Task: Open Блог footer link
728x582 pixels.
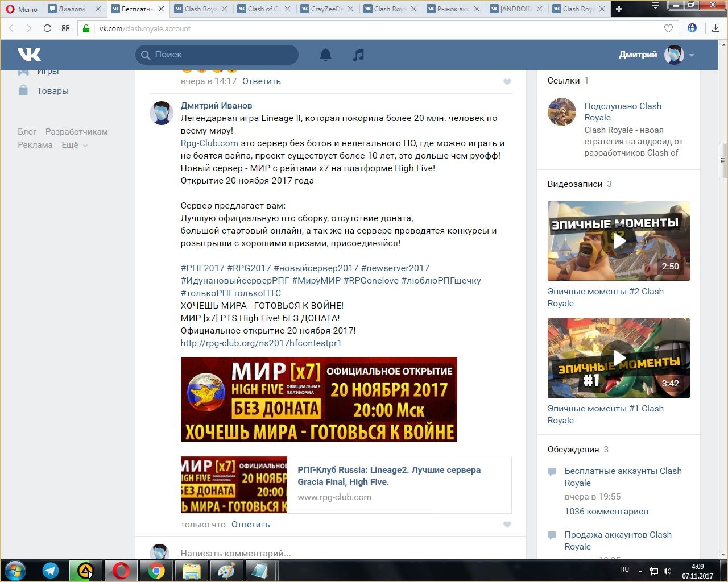Action: click(27, 132)
